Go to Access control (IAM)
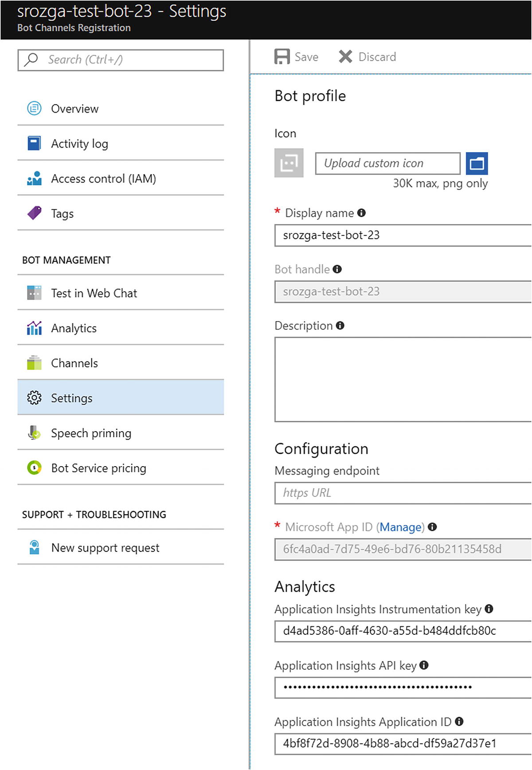Viewport: 532px width, 770px height. [x=103, y=179]
